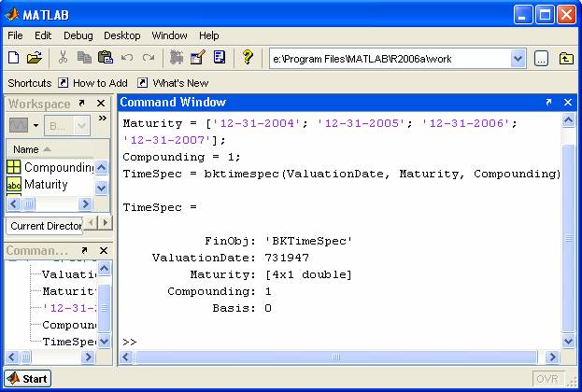Undock the Command History panel
Viewport: 582px width, 392px height.
pos(84,251)
